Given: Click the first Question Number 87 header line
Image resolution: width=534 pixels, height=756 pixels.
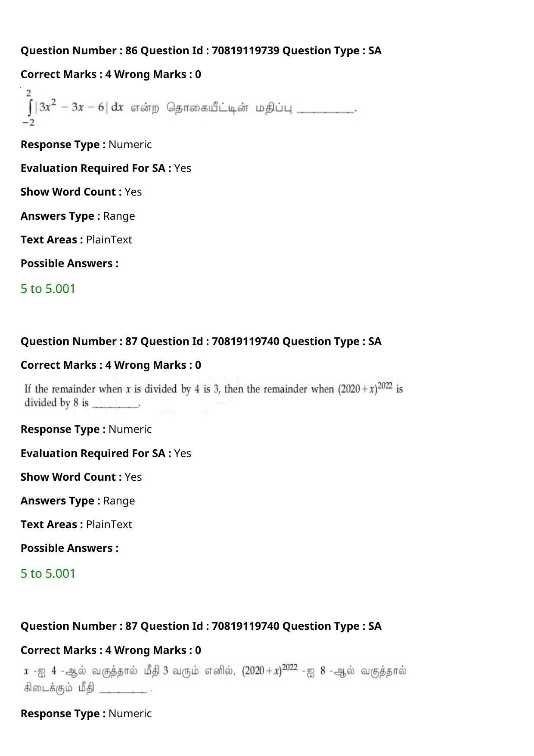Looking at the screenshot, I should click(201, 341).
